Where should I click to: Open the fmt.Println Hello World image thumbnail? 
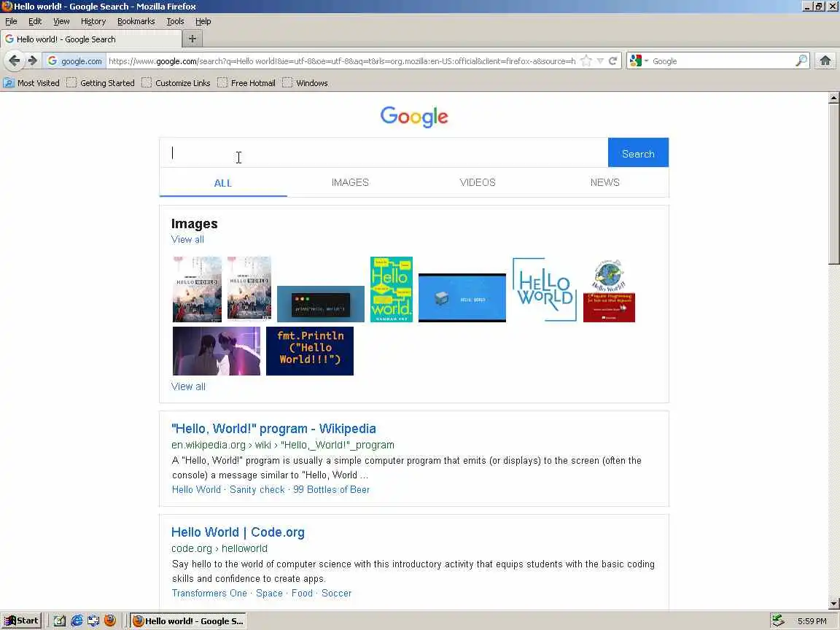pos(310,351)
